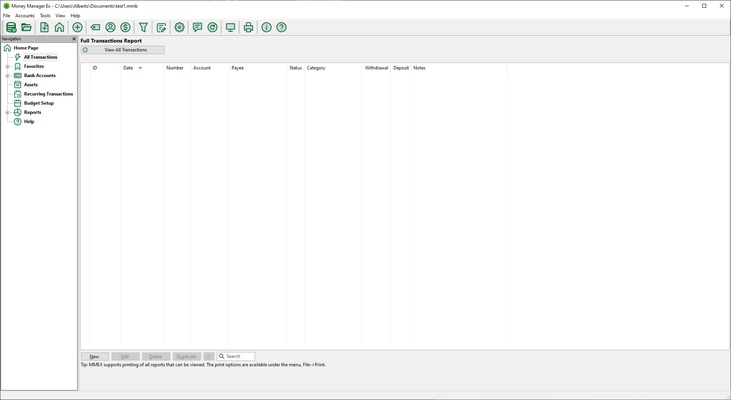This screenshot has height=400, width=731.
Task: Select Recurring Transactions tree item
Action: coord(48,94)
